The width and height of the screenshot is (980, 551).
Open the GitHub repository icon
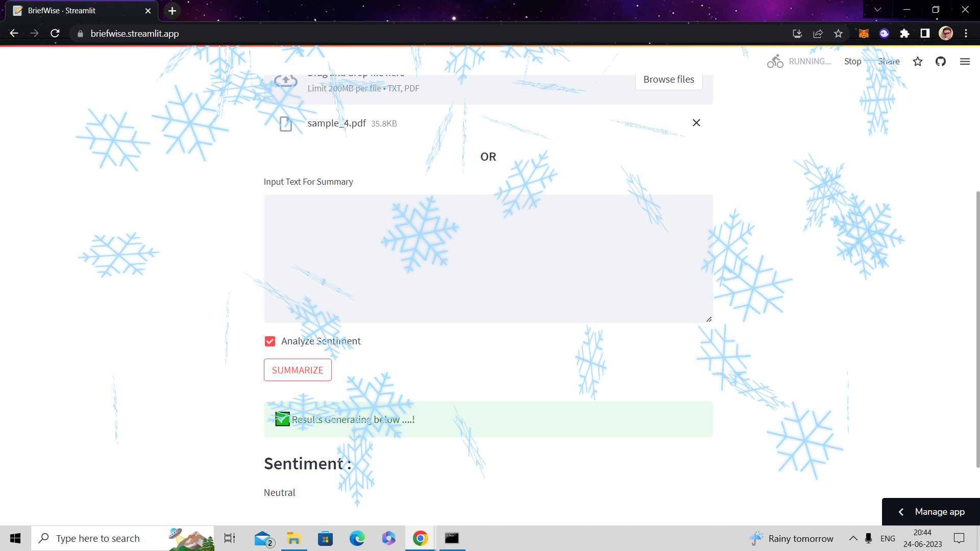pyautogui.click(x=940, y=61)
